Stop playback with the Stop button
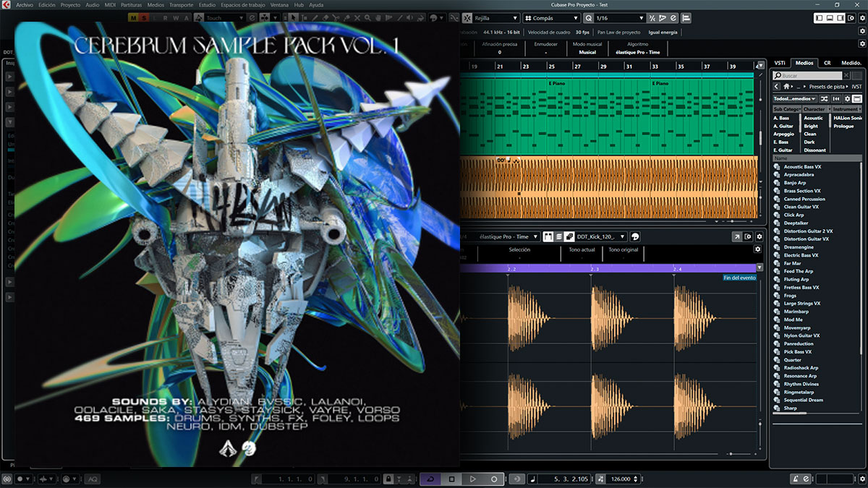 [452, 479]
